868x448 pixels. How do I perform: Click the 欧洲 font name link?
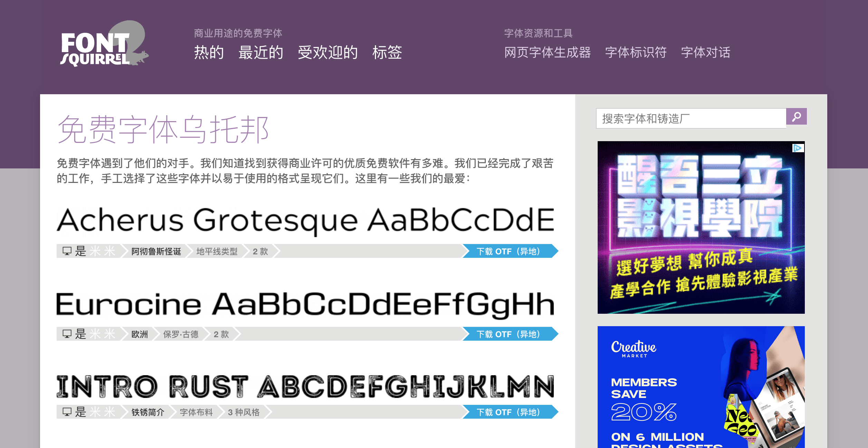139,334
